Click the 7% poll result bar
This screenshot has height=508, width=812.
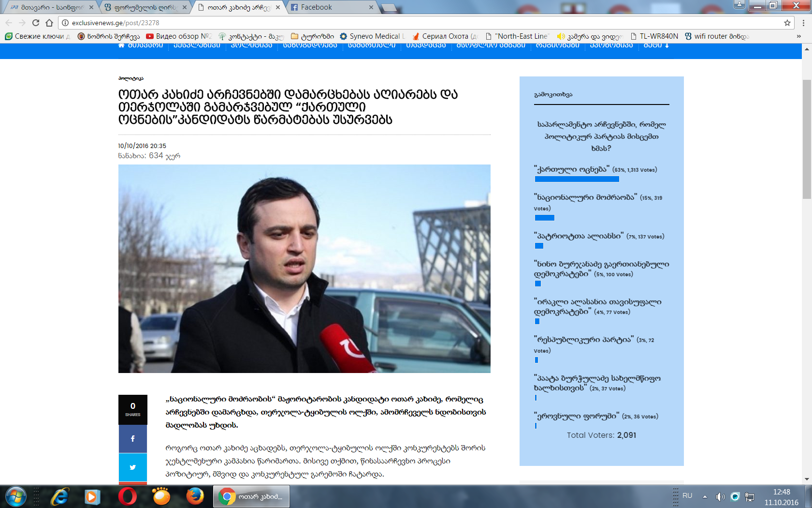[x=539, y=246]
